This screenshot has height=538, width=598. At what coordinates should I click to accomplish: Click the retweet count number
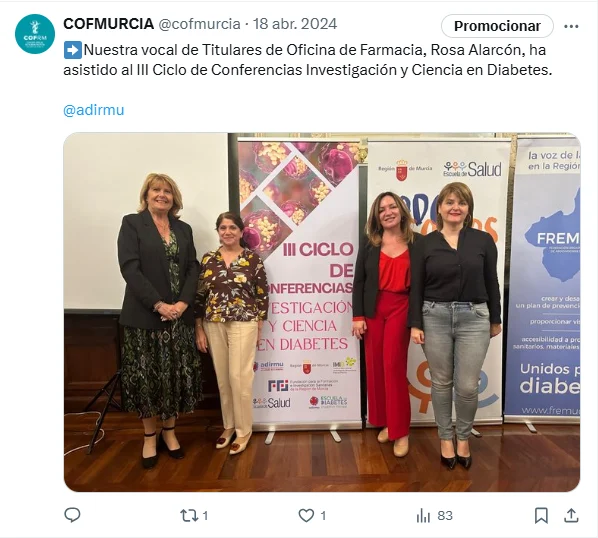click(205, 516)
